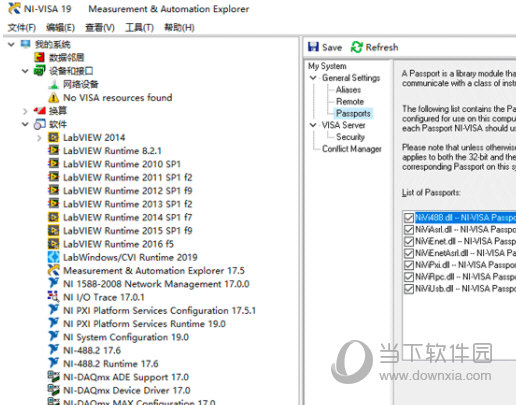Click the NI-488.2 17.6 icon
The width and height of the screenshot is (516, 405).
tap(53, 350)
